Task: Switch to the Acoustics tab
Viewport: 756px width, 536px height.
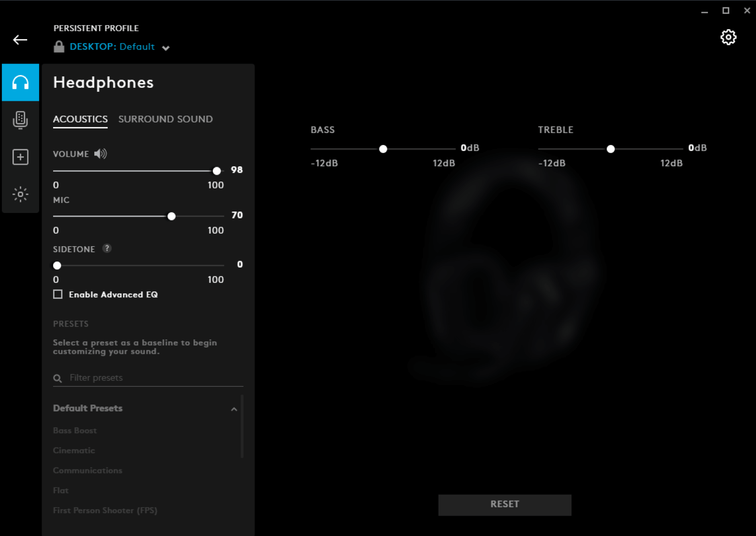Action: tap(80, 119)
